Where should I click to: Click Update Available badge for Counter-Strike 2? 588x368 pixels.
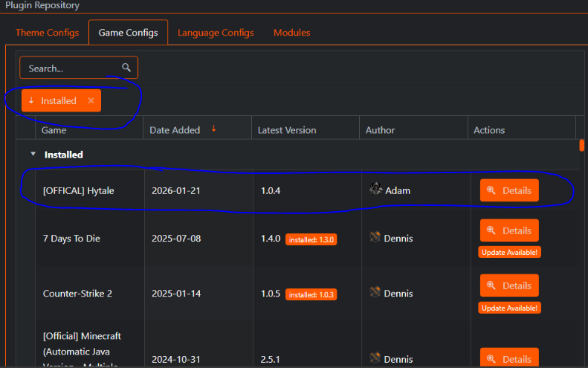[x=509, y=308]
